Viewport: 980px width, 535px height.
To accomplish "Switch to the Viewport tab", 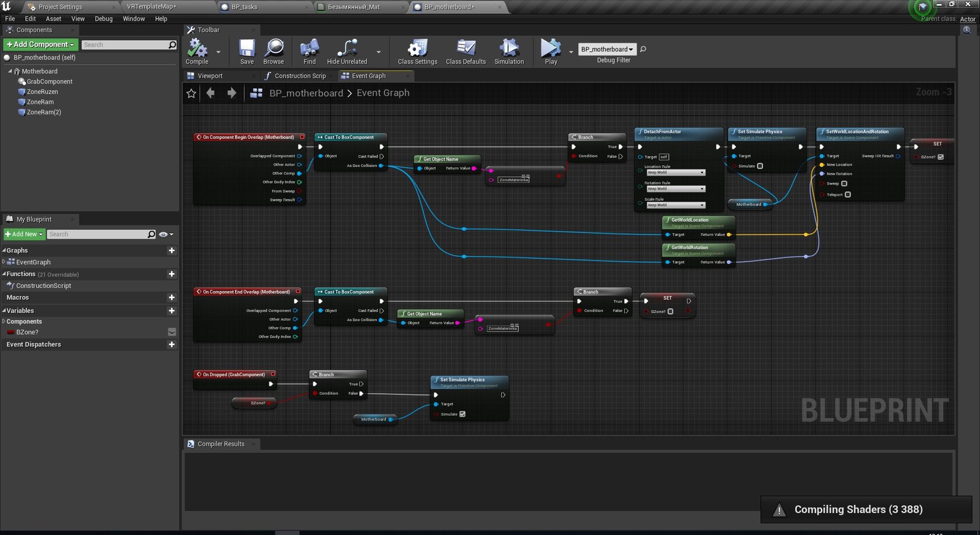I will 210,76.
